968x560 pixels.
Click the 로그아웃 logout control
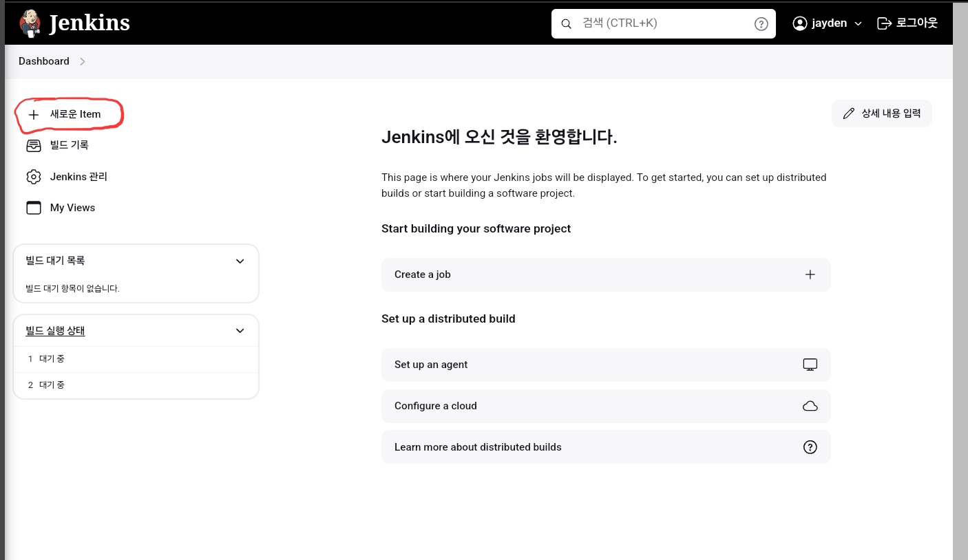coord(907,23)
